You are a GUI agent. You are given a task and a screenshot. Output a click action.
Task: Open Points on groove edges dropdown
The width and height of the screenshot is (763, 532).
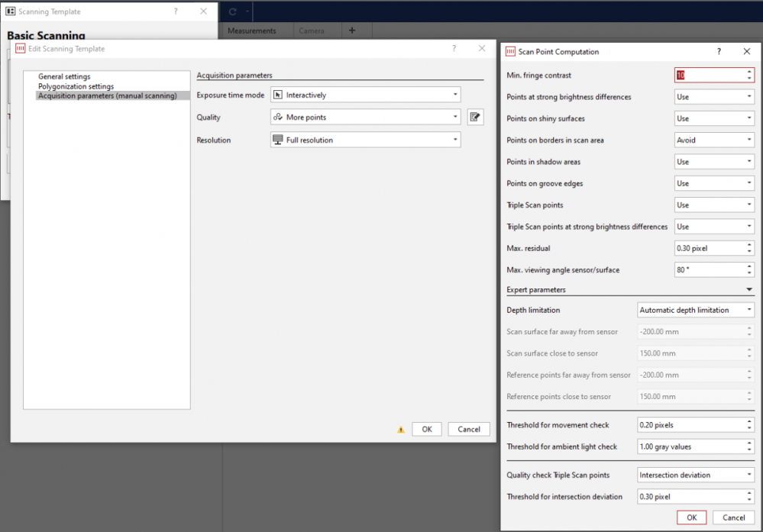tap(714, 183)
